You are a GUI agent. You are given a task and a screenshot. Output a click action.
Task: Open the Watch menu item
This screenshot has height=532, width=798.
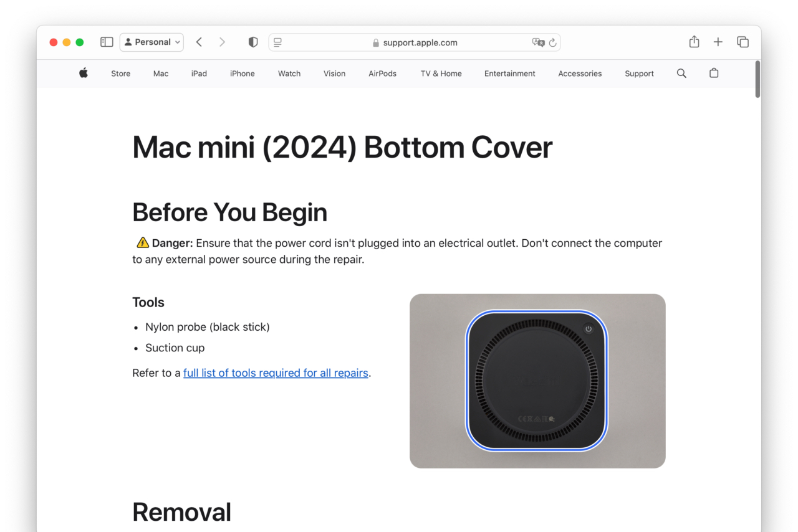(289, 74)
